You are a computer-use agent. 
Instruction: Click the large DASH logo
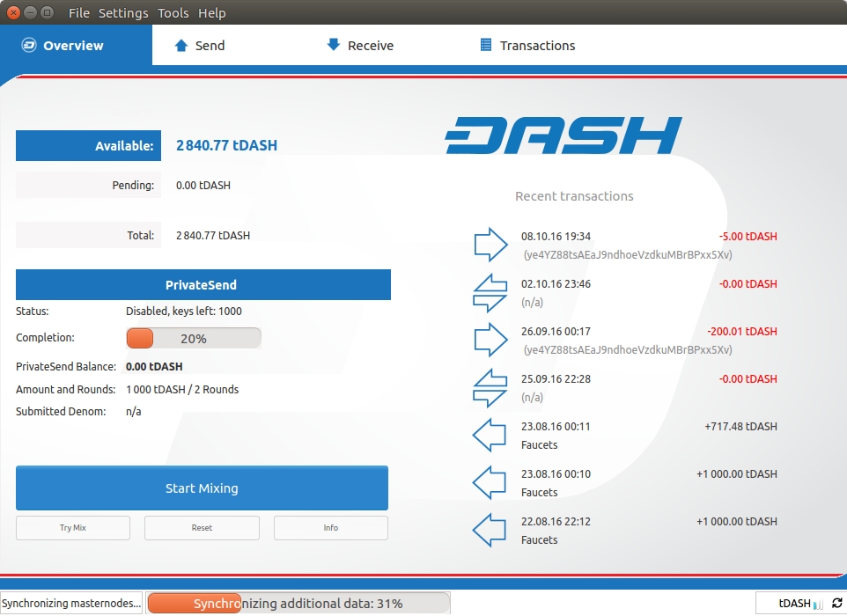tap(563, 136)
